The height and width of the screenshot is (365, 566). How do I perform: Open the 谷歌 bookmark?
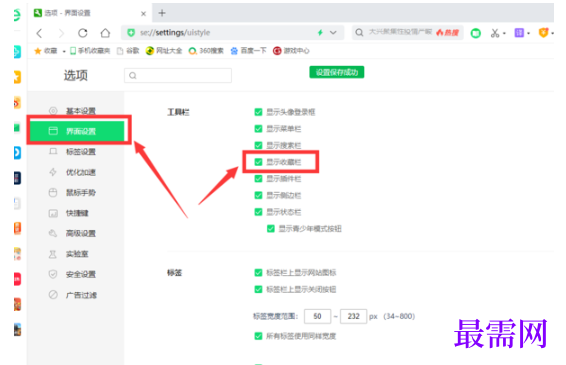[x=128, y=51]
